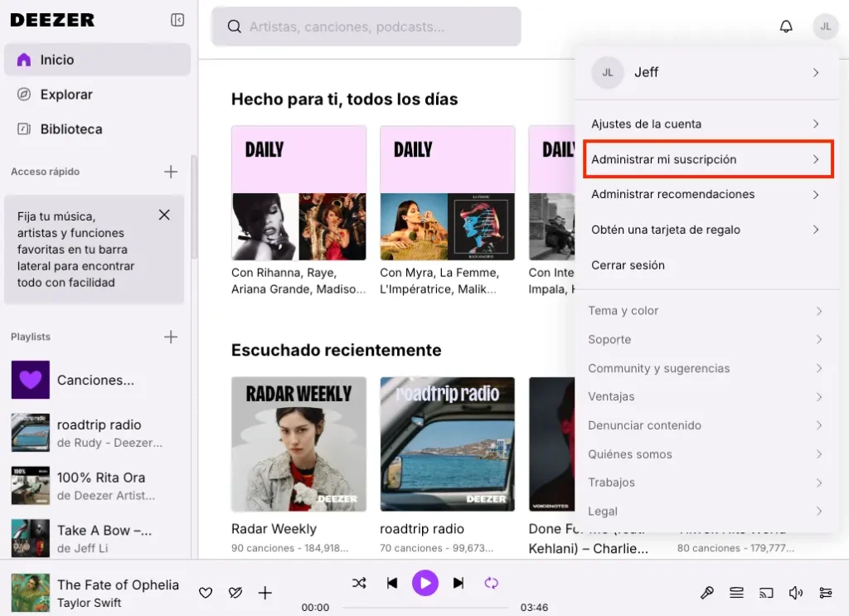Image resolution: width=849 pixels, height=616 pixels.
Task: Click the search magnifier icon
Action: click(x=234, y=27)
